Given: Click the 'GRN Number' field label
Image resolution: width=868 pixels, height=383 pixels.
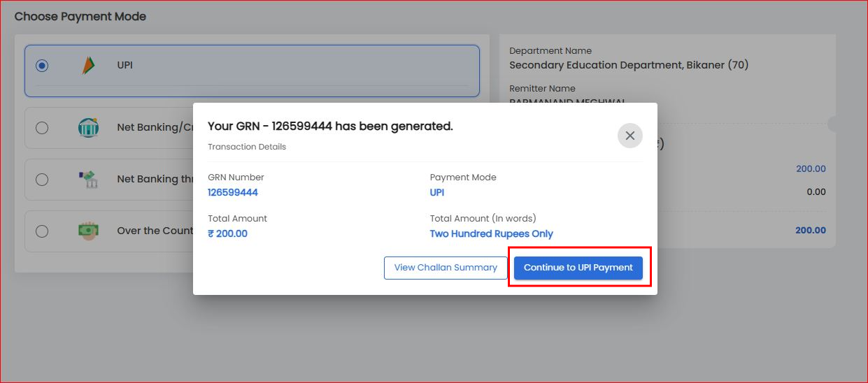Looking at the screenshot, I should coord(236,178).
